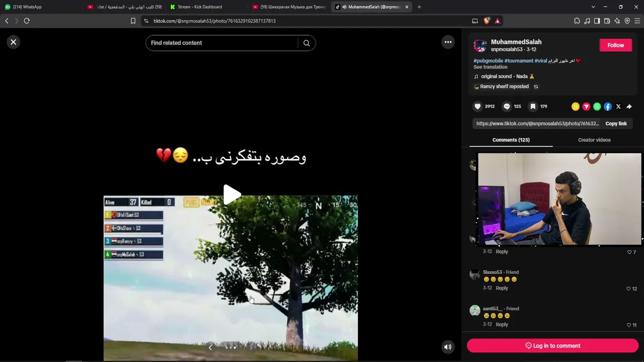Viewport: 644px width, 362px height.
Task: Mute the post sound with speaker icon
Action: pyautogui.click(x=447, y=346)
